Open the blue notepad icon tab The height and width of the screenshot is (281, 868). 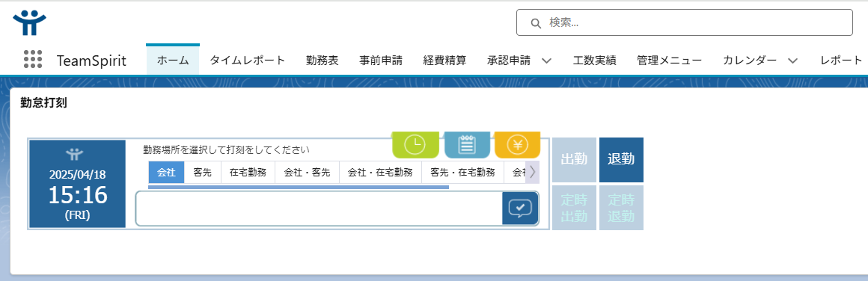coord(467,145)
